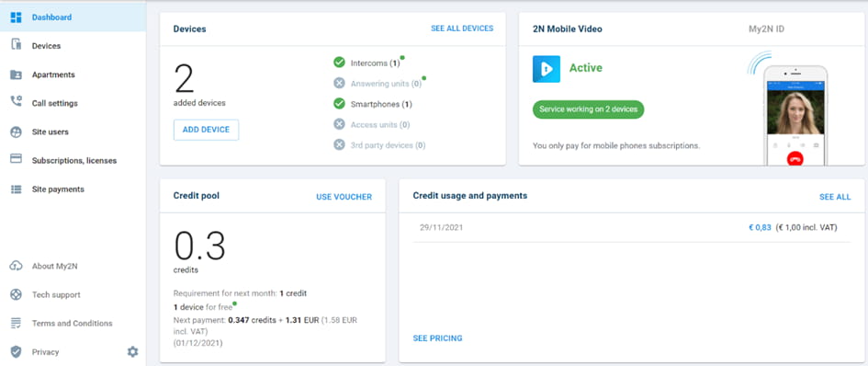Image resolution: width=868 pixels, height=366 pixels.
Task: Click the grey X beside 3rd party devices
Action: 339,144
